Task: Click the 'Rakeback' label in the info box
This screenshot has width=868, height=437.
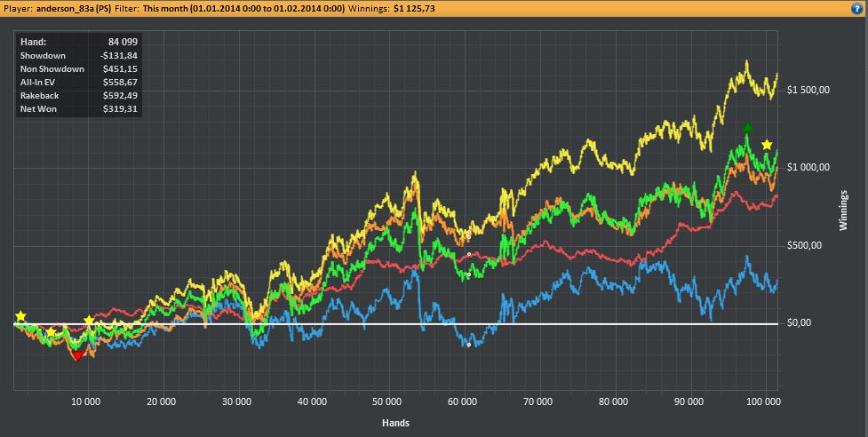Action: coord(39,96)
